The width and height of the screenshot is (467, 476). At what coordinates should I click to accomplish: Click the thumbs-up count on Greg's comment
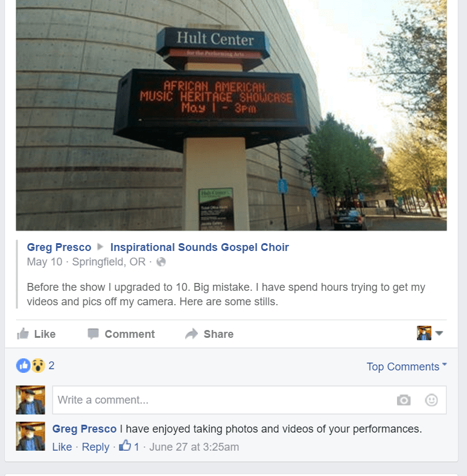pos(129,446)
